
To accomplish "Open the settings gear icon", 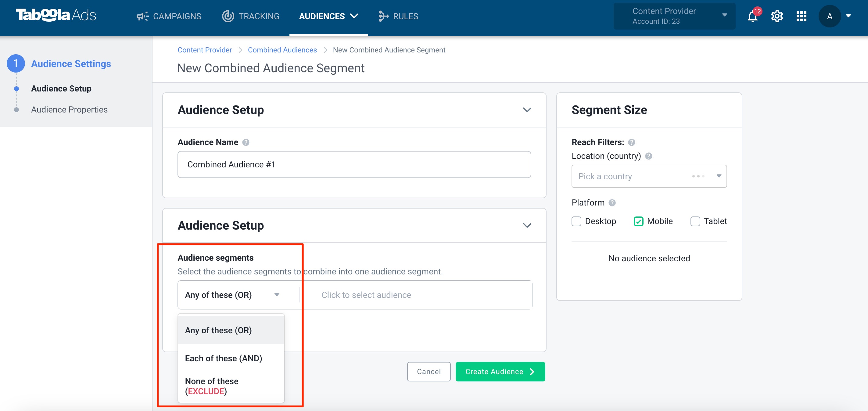I will pos(777,16).
